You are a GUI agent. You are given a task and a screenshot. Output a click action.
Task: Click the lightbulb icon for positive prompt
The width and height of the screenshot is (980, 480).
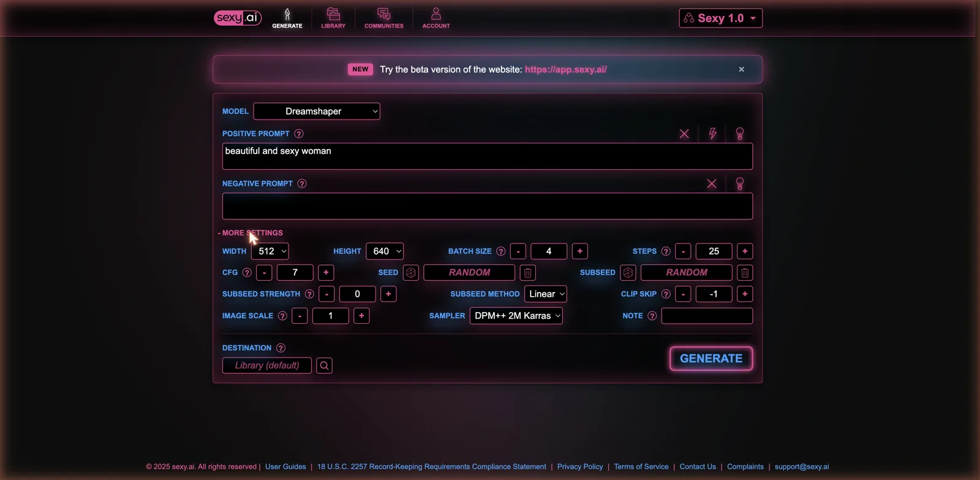pos(740,134)
